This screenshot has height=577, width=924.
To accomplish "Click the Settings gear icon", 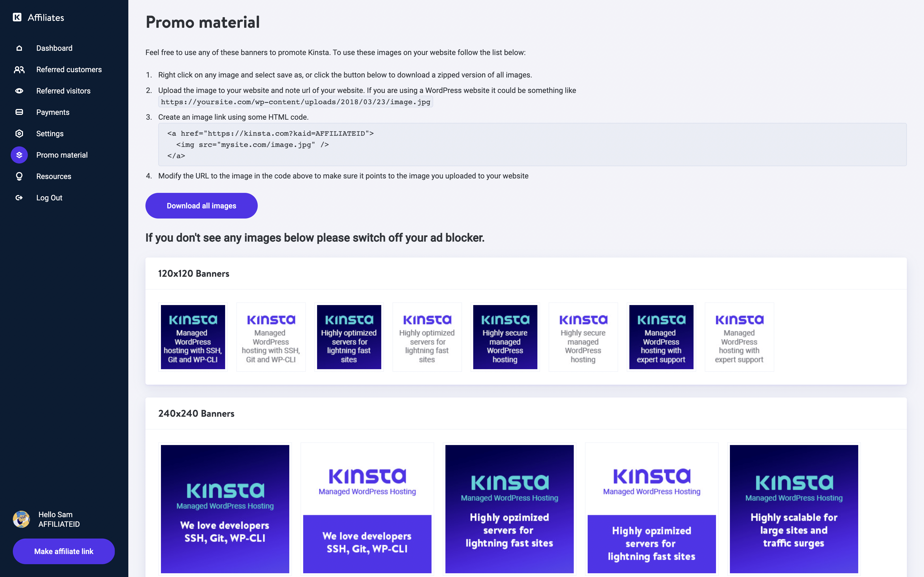I will [x=19, y=133].
